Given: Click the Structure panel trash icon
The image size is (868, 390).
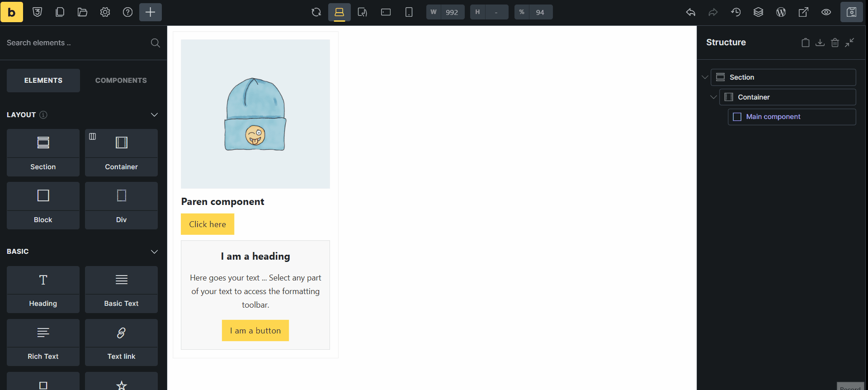Looking at the screenshot, I should point(835,43).
